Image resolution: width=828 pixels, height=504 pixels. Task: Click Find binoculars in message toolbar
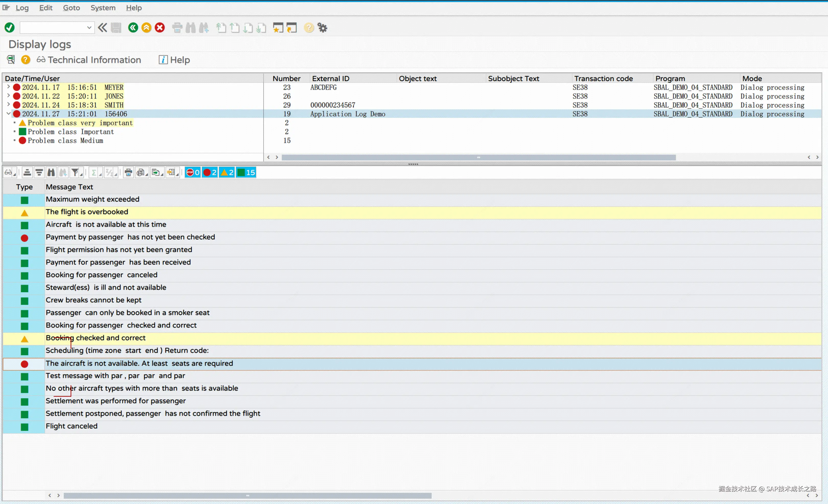pos(51,173)
